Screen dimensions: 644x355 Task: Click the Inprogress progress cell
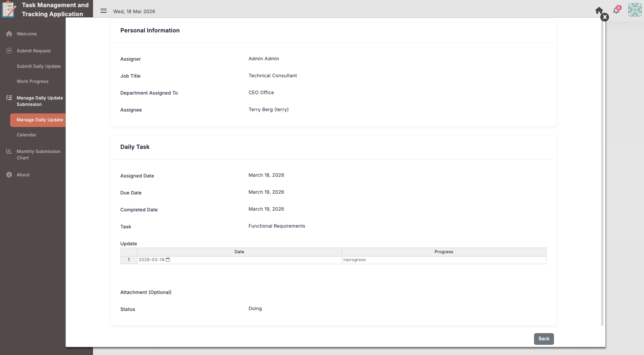click(444, 260)
